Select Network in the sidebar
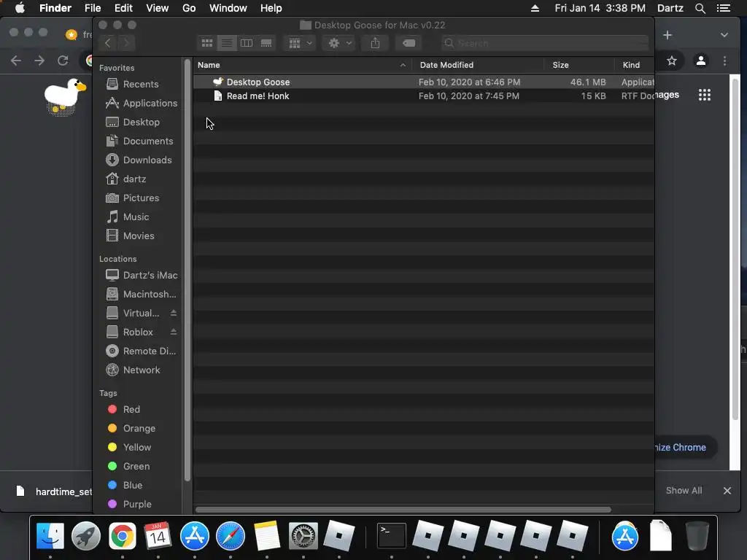 (x=139, y=370)
